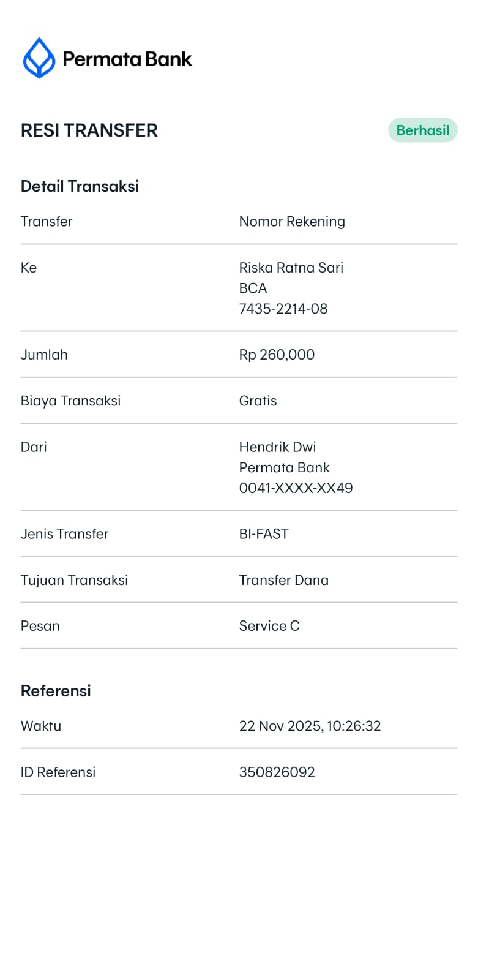Select the Service C message text

(x=269, y=626)
